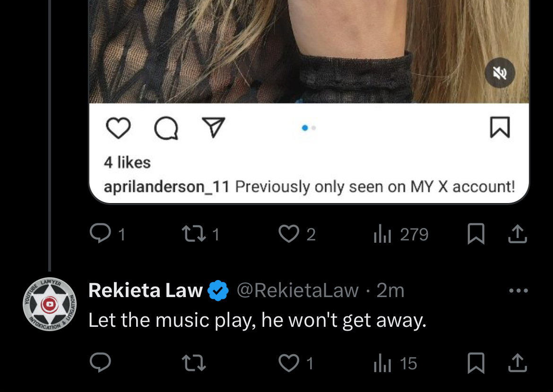Select the second carousel dot indicator
The height and width of the screenshot is (392, 553).
point(313,128)
